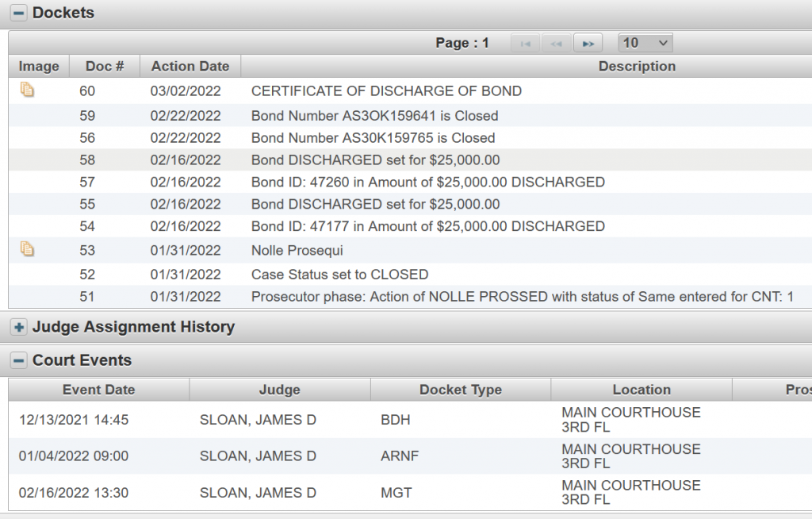This screenshot has height=519, width=812.
Task: Click the Judge column header
Action: click(x=279, y=390)
